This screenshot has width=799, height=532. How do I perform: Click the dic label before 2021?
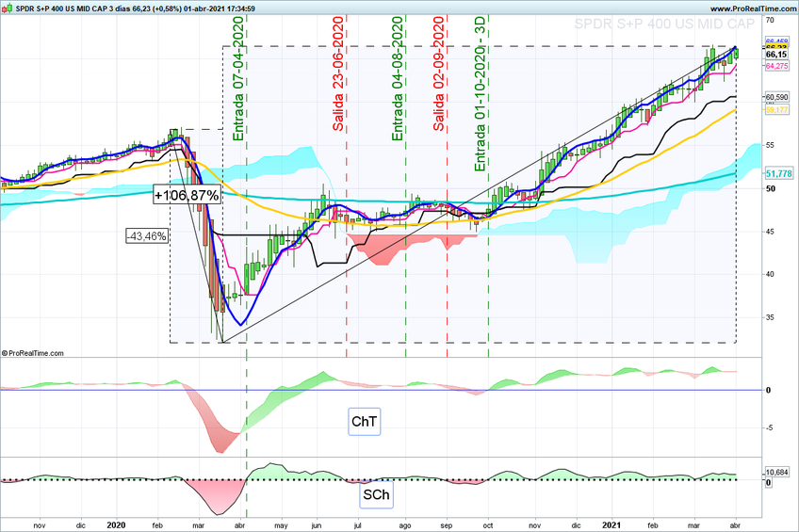(x=576, y=525)
